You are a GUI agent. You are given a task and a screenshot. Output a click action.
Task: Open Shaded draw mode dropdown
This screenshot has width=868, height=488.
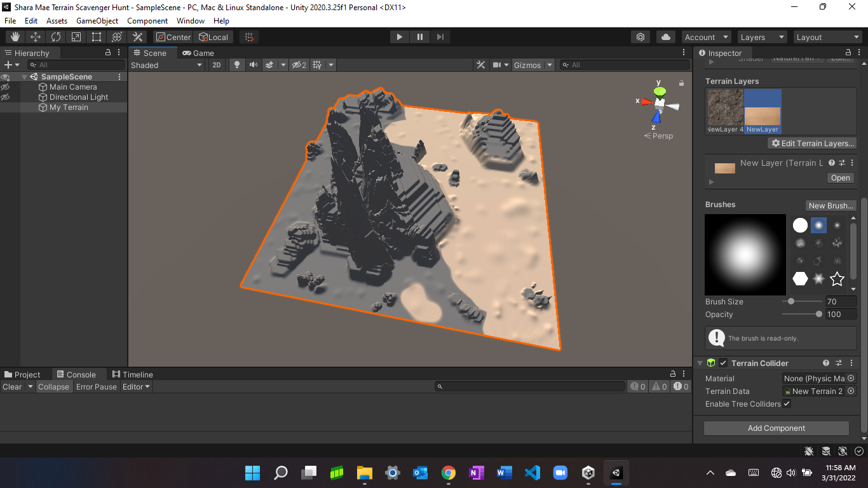166,65
